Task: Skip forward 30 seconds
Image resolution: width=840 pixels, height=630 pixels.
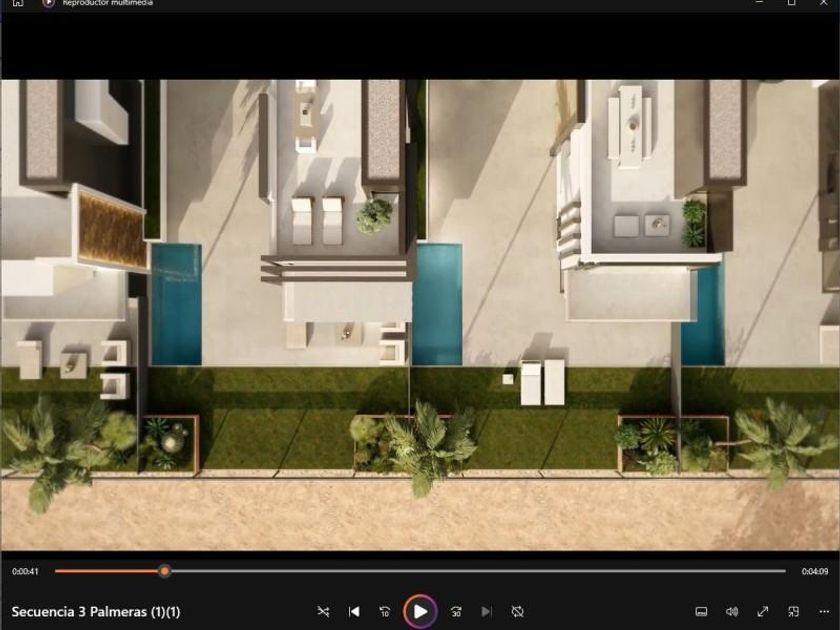Action: (456, 611)
